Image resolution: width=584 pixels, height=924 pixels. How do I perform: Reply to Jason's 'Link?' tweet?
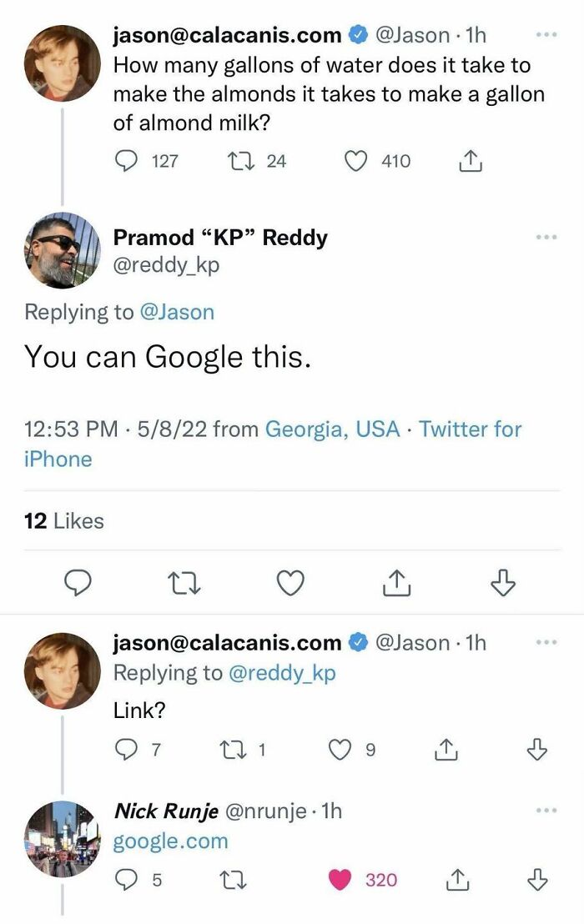tap(125, 751)
